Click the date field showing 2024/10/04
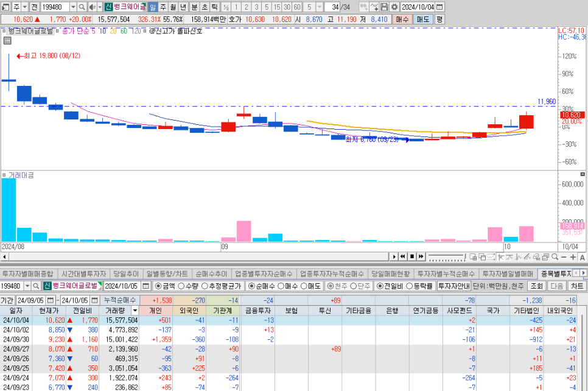 pyautogui.click(x=418, y=7)
